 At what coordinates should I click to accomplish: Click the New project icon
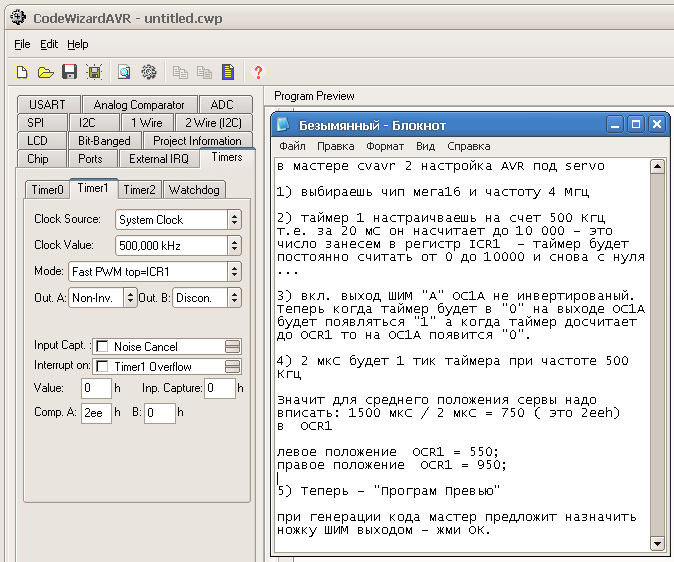pos(22,72)
